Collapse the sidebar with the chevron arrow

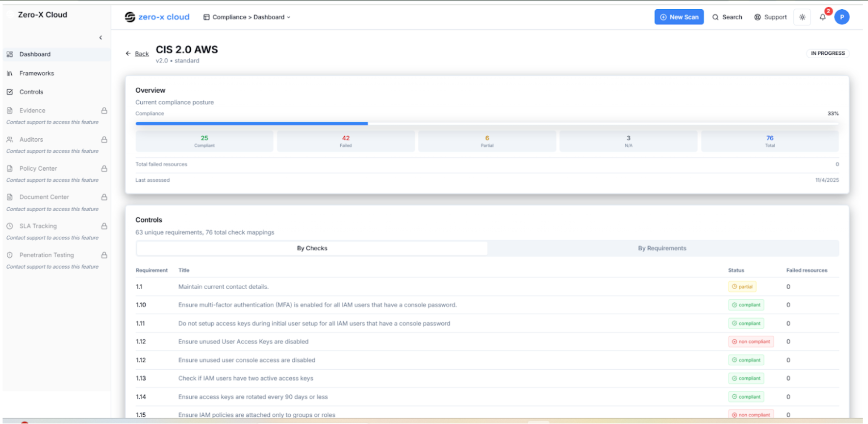click(100, 37)
